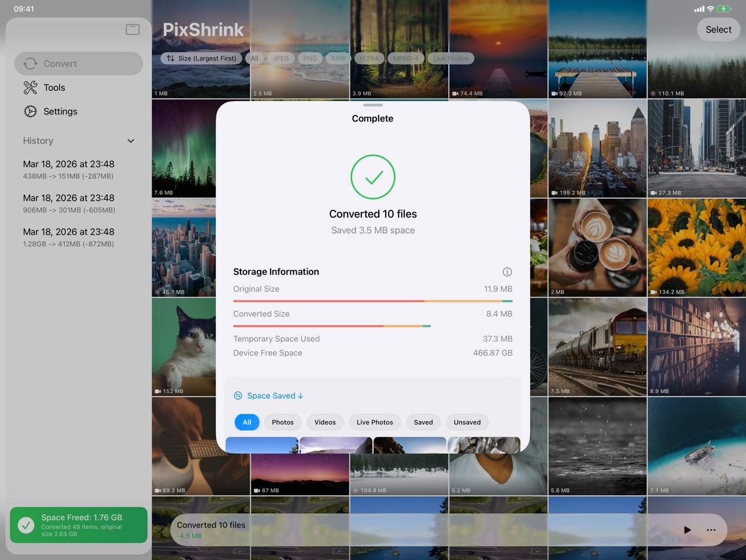The width and height of the screenshot is (746, 560).
Task: Filter results by Photos
Action: (x=283, y=422)
